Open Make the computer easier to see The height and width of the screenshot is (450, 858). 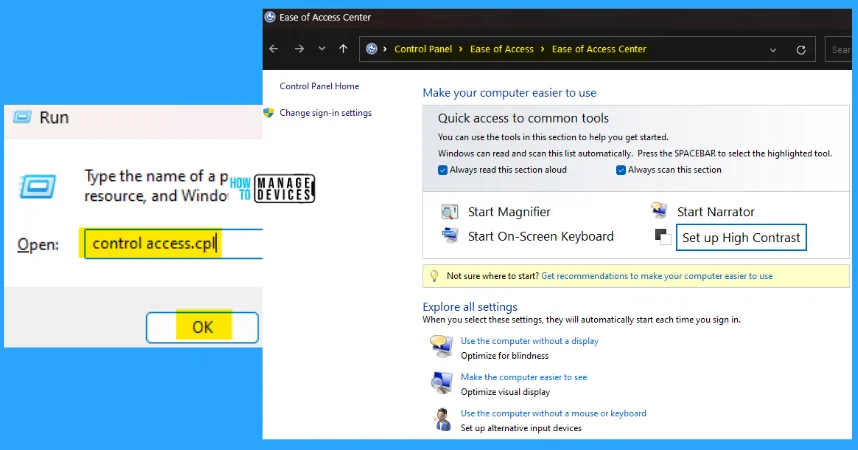click(x=524, y=377)
